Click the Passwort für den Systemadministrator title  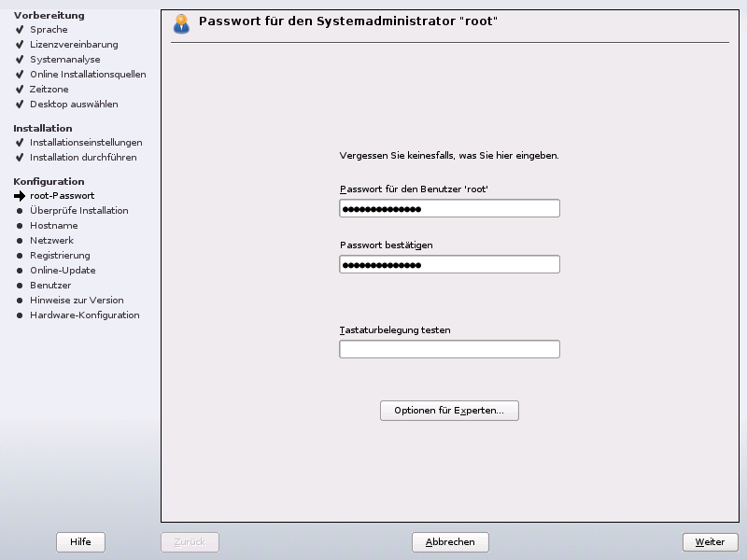[348, 21]
